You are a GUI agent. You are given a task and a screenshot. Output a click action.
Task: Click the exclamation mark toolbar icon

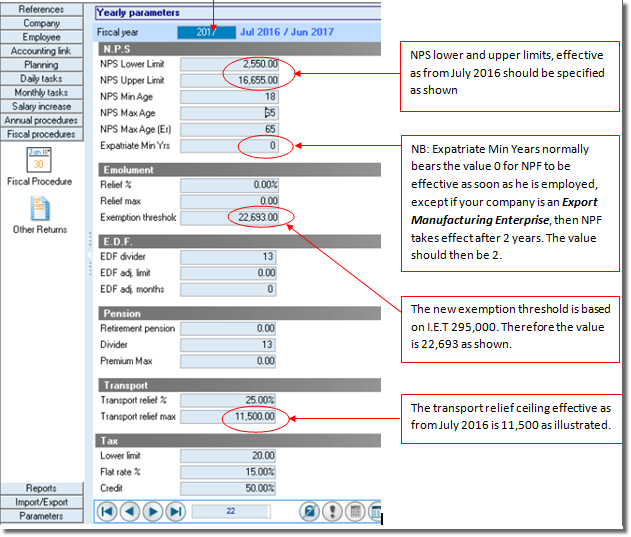[x=332, y=512]
